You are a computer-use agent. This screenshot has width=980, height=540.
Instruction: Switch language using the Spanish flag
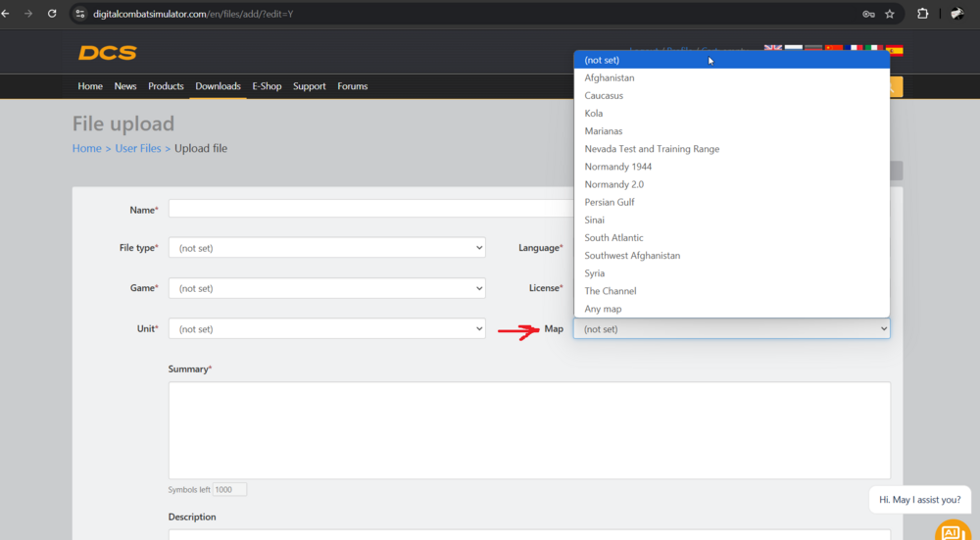pyautogui.click(x=895, y=50)
